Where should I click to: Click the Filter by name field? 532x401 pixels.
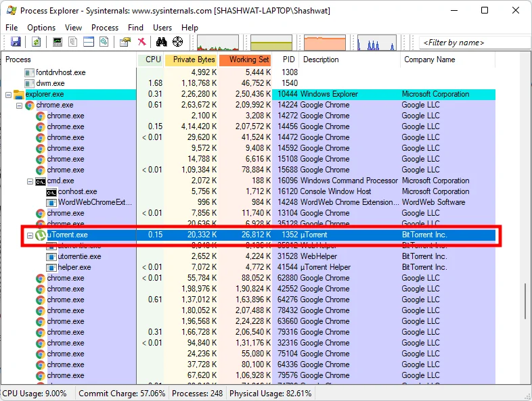474,43
